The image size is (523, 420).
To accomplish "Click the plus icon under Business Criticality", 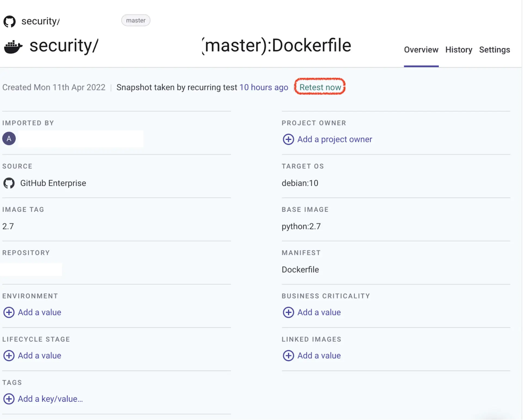I will point(288,312).
